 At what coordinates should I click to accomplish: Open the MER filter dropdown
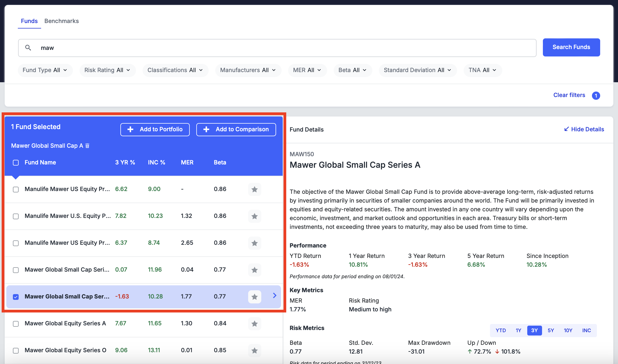[307, 70]
